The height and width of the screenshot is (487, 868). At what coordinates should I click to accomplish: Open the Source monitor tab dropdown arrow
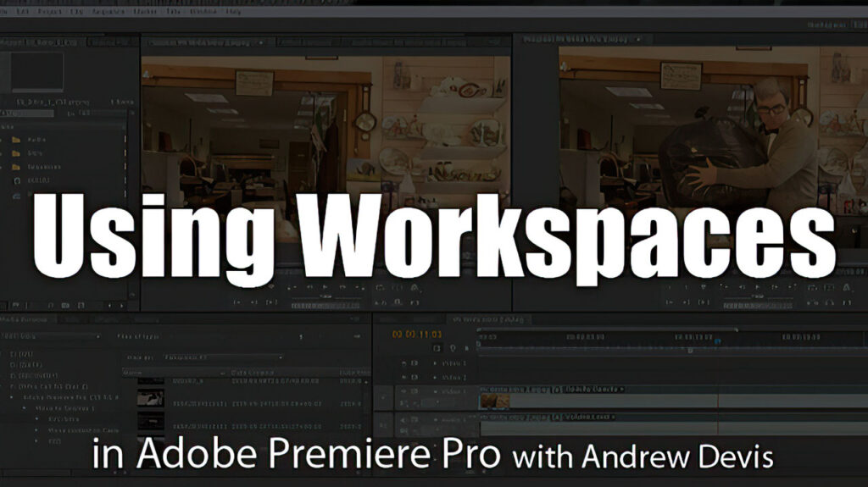261,42
